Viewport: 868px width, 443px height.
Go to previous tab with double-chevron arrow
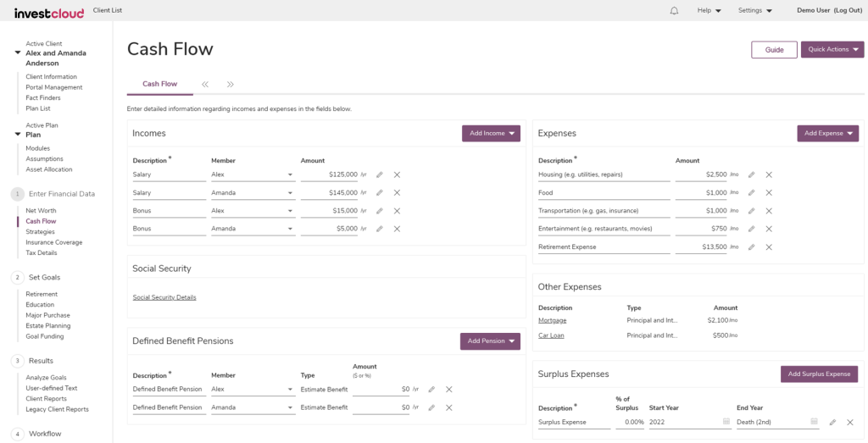point(205,85)
